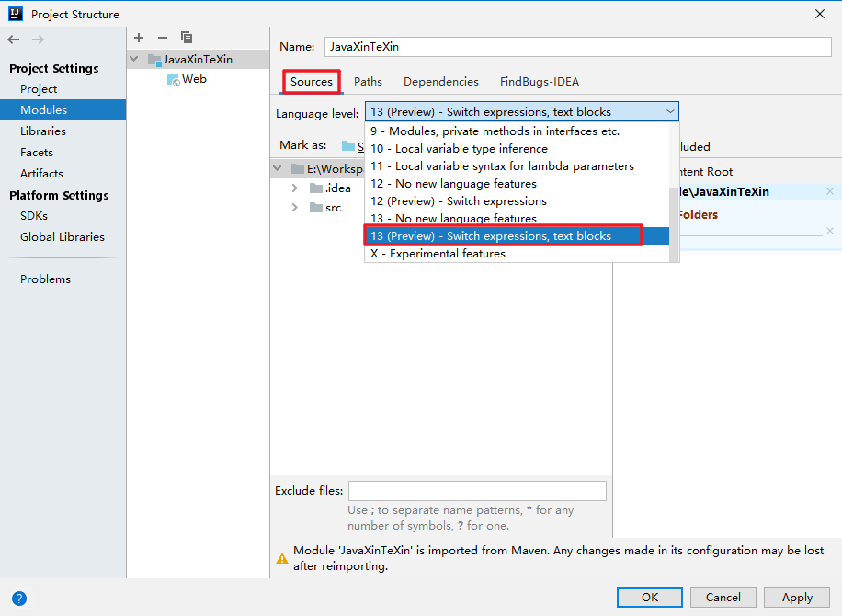
Task: Open Modules settings page
Action: 63,110
